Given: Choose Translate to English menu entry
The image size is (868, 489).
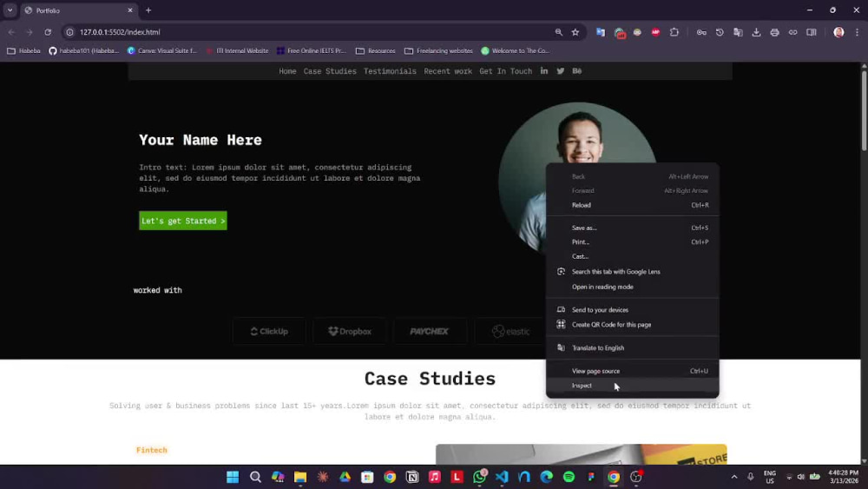Looking at the screenshot, I should 632,347.
